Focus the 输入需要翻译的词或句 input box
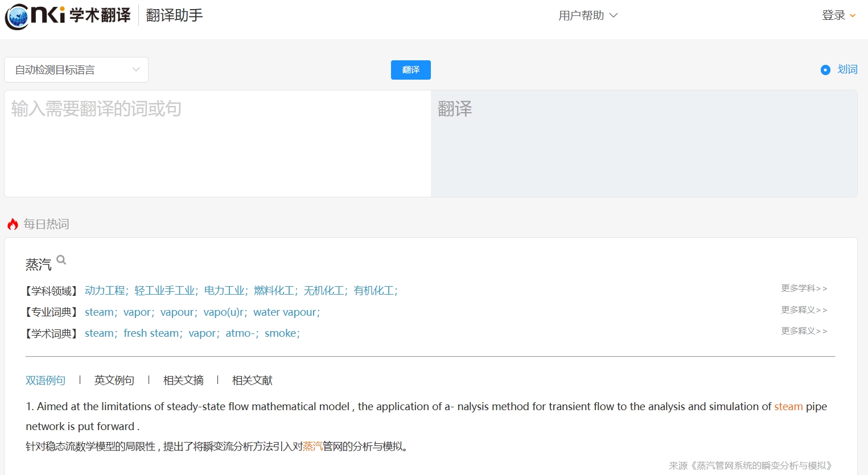Viewport: 868px width, 475px height. (217, 143)
